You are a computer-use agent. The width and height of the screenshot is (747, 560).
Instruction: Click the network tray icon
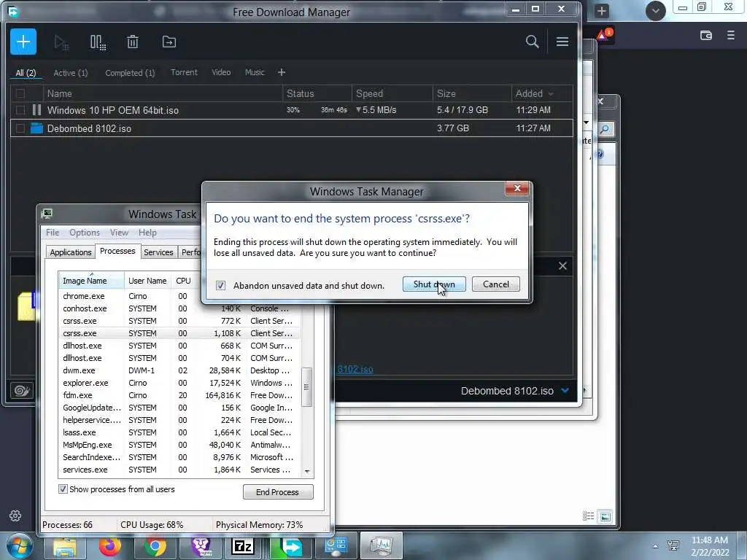(x=673, y=545)
